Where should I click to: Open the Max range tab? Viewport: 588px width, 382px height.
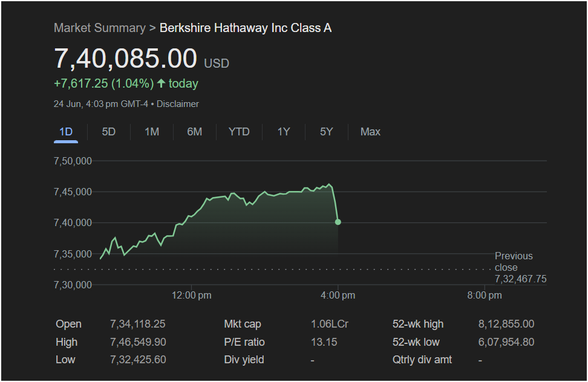(x=370, y=132)
